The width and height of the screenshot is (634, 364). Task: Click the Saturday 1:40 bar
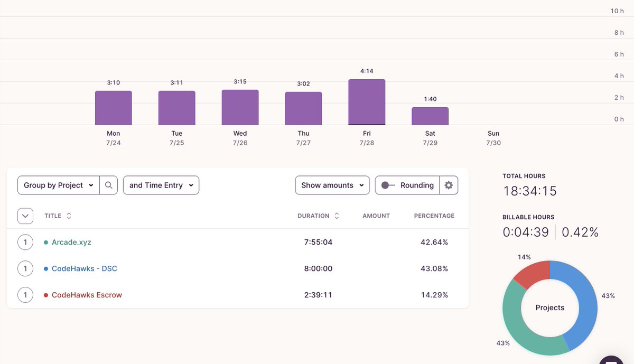coord(430,116)
